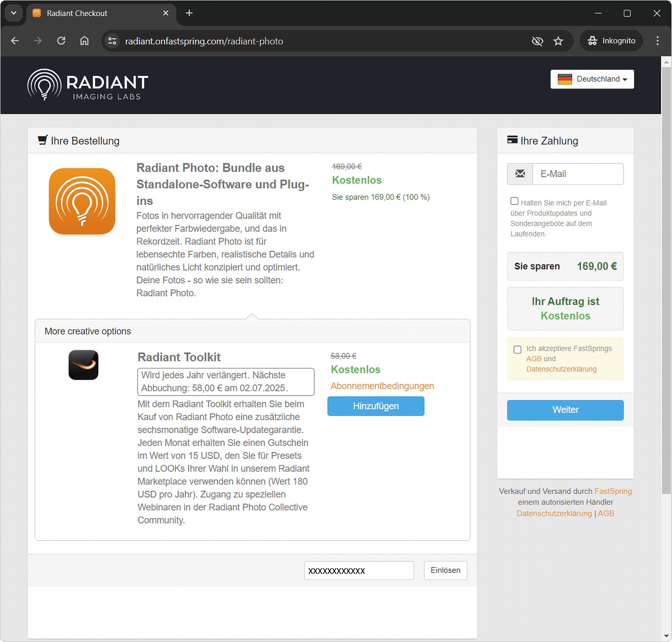
Task: Open a new browser tab
Action: pos(189,13)
